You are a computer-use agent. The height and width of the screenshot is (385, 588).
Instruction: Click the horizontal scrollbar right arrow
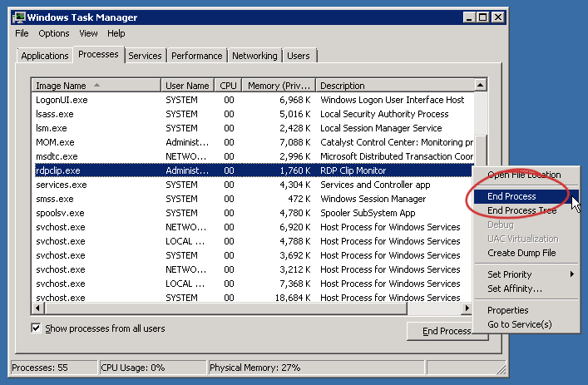coord(467,308)
